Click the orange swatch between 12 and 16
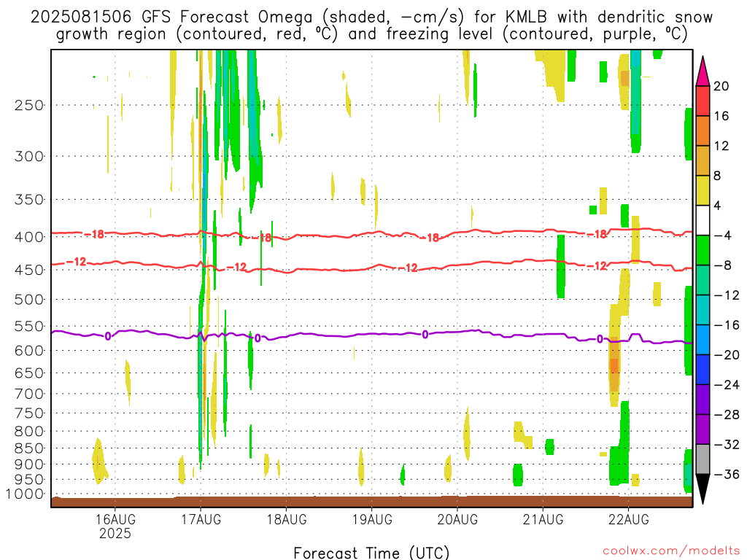The image size is (747, 560). pos(703,131)
